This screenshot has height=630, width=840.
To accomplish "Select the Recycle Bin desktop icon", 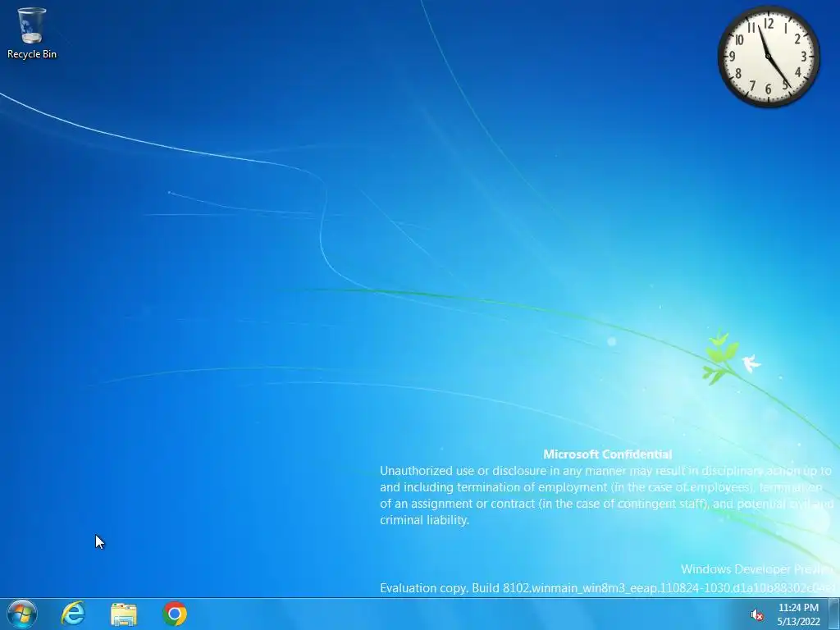I will coord(32,33).
